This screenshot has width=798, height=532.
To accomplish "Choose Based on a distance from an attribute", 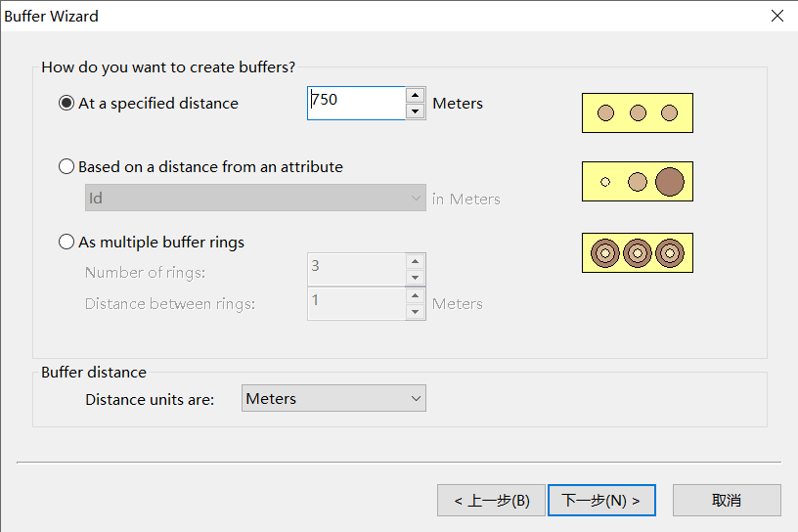I will (67, 167).
